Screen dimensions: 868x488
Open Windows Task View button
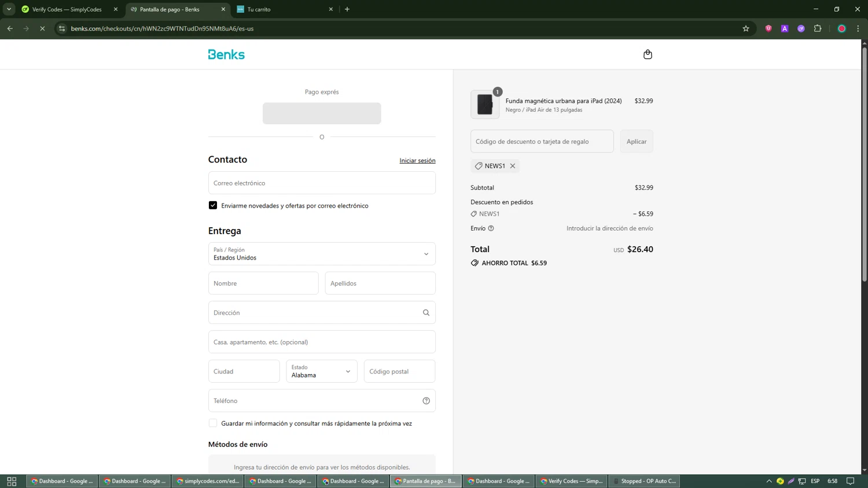pos(12,481)
